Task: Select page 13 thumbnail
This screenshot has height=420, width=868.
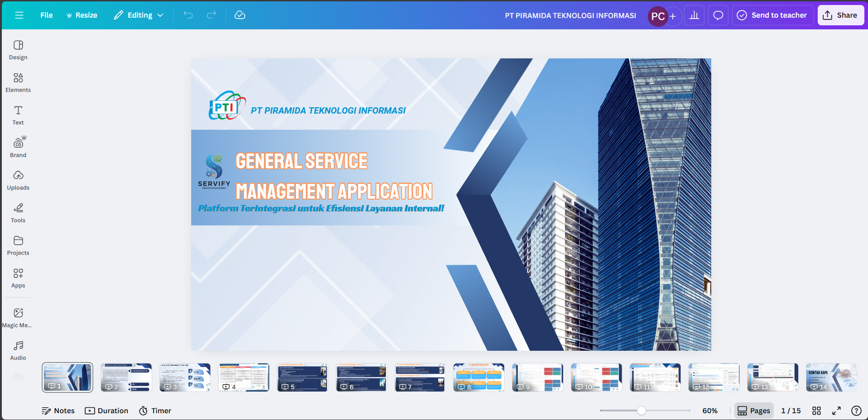Action: (772, 377)
